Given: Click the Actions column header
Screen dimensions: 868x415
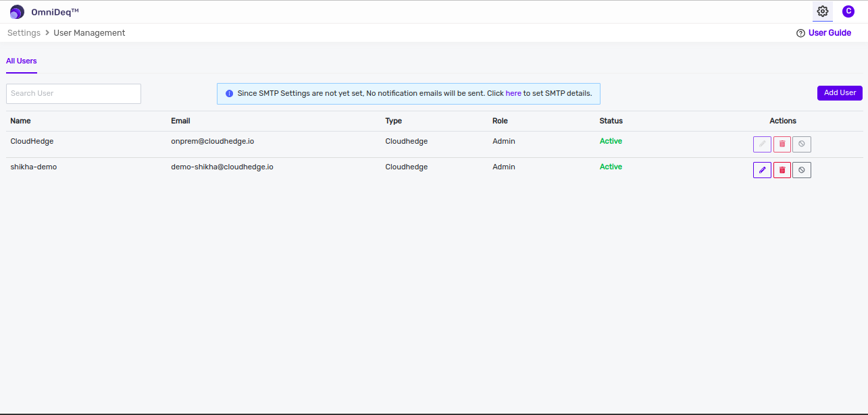Looking at the screenshot, I should click(x=783, y=121).
